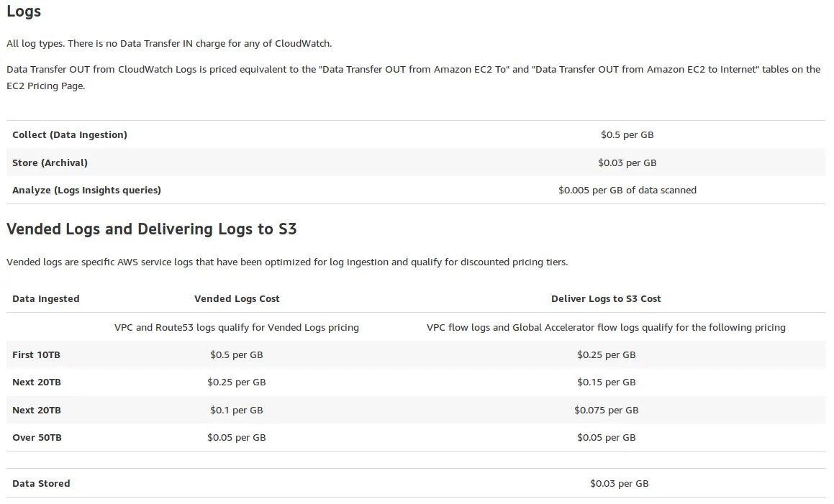Click the Data Ingested column header
Viewport: 834px width, 504px height.
point(46,298)
